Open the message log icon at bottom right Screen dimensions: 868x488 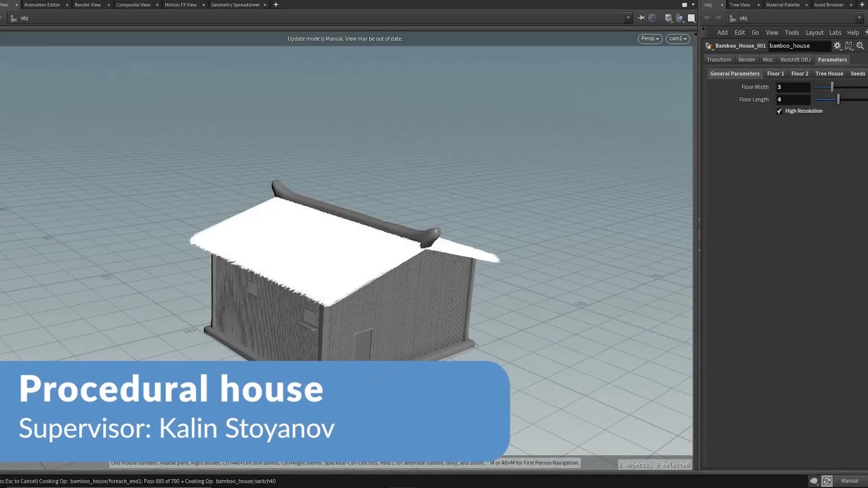point(814,481)
